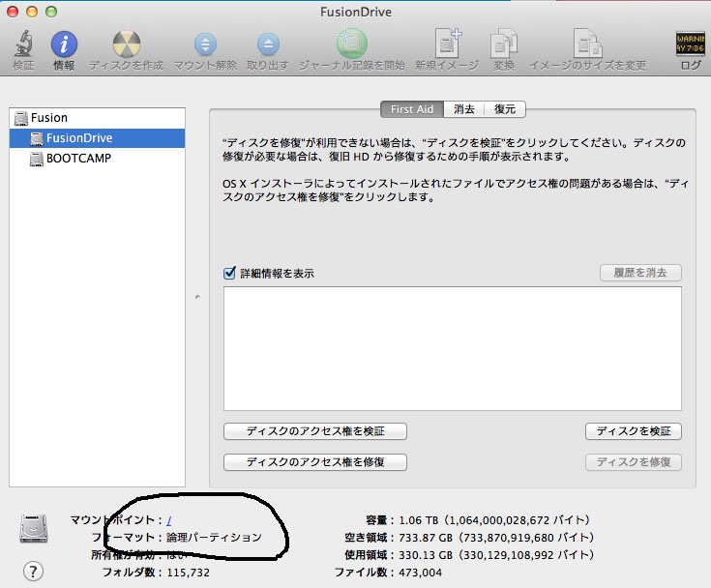
Task: Click the ジャーナル記録を開始 toolbar icon
Action: click(x=351, y=44)
